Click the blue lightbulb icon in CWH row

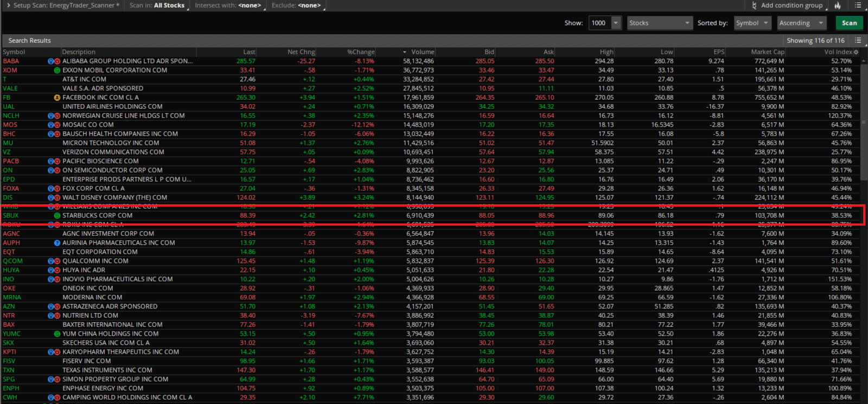tap(51, 397)
